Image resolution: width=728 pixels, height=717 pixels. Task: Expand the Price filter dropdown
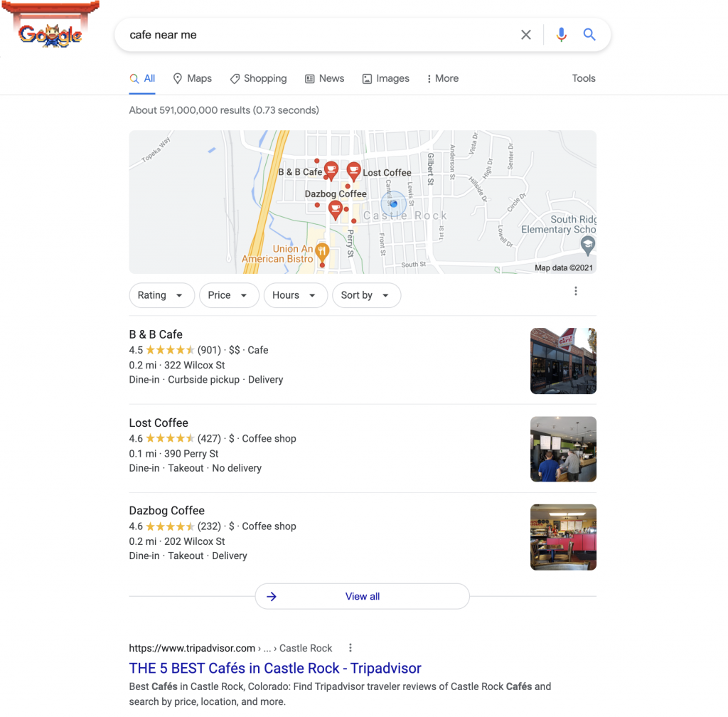coord(229,295)
